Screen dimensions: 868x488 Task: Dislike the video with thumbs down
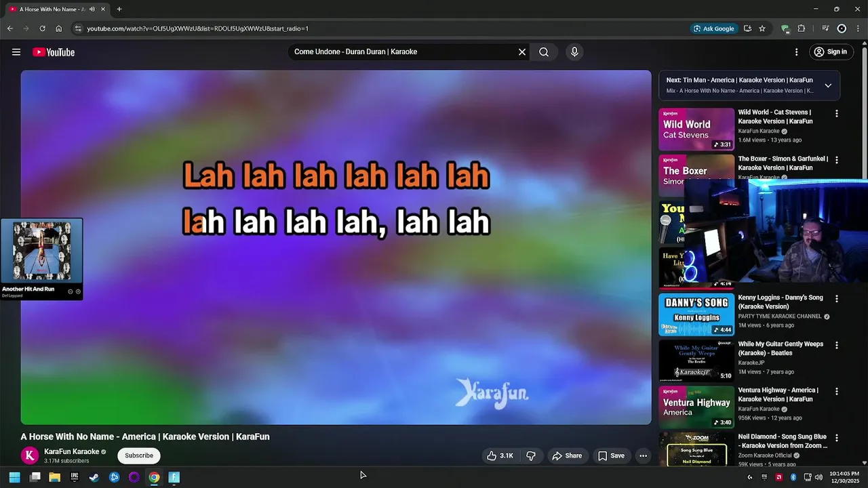pyautogui.click(x=531, y=456)
